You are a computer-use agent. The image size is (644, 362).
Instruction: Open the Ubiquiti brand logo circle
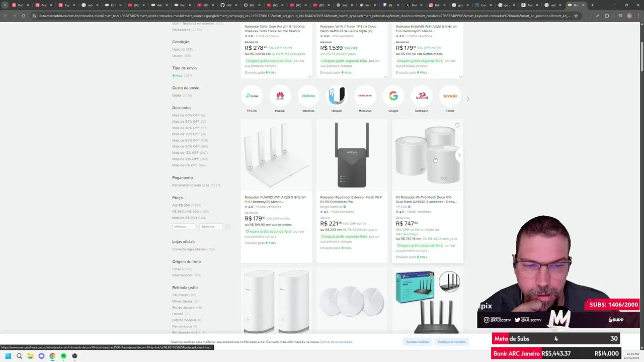point(337,96)
